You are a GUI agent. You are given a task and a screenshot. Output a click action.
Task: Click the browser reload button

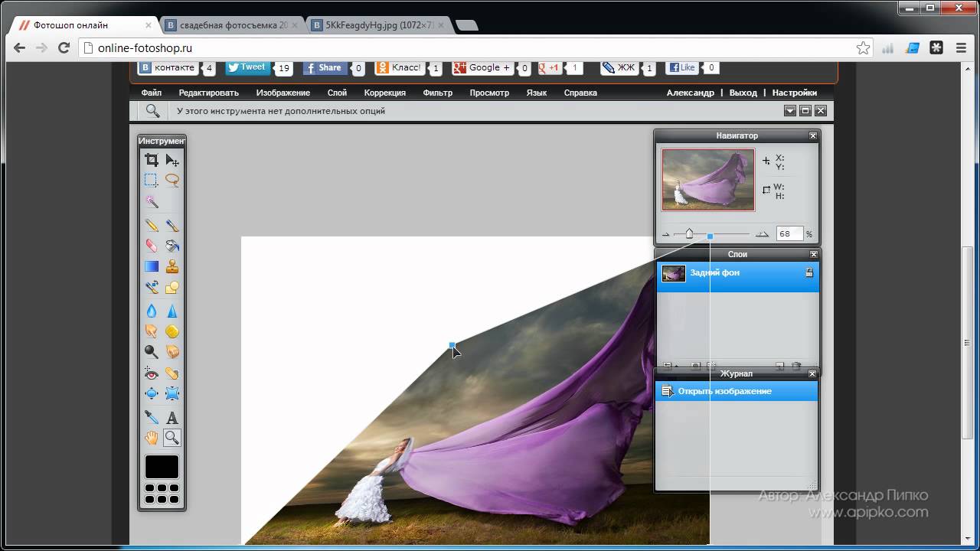click(x=64, y=48)
